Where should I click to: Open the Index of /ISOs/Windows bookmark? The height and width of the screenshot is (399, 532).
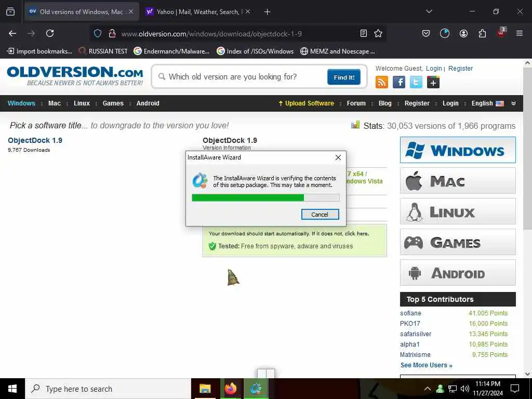(x=255, y=51)
